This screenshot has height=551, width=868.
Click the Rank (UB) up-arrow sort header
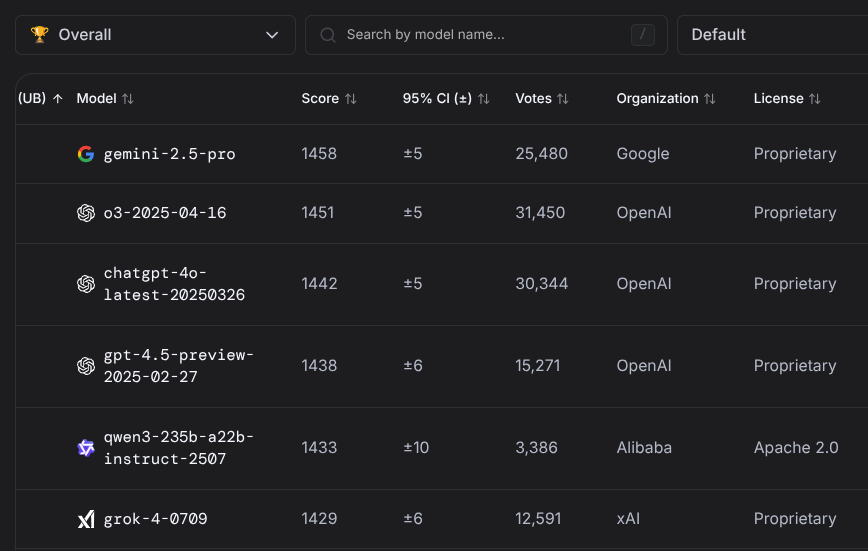click(x=41, y=99)
